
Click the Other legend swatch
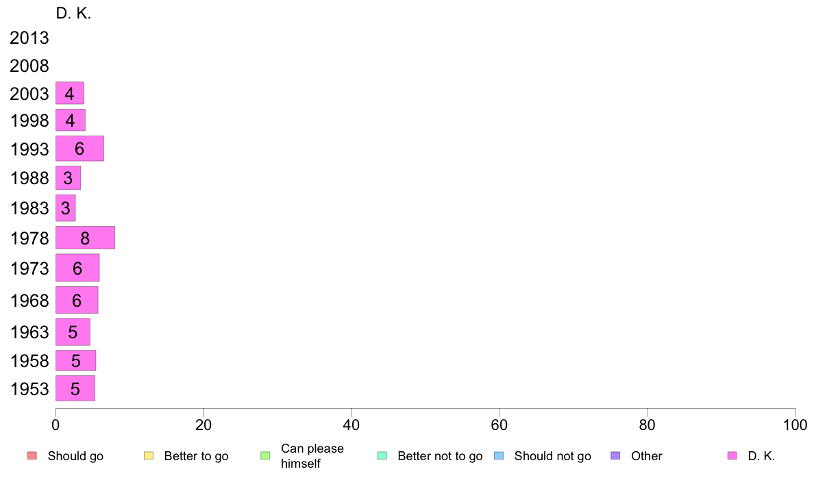tap(616, 456)
